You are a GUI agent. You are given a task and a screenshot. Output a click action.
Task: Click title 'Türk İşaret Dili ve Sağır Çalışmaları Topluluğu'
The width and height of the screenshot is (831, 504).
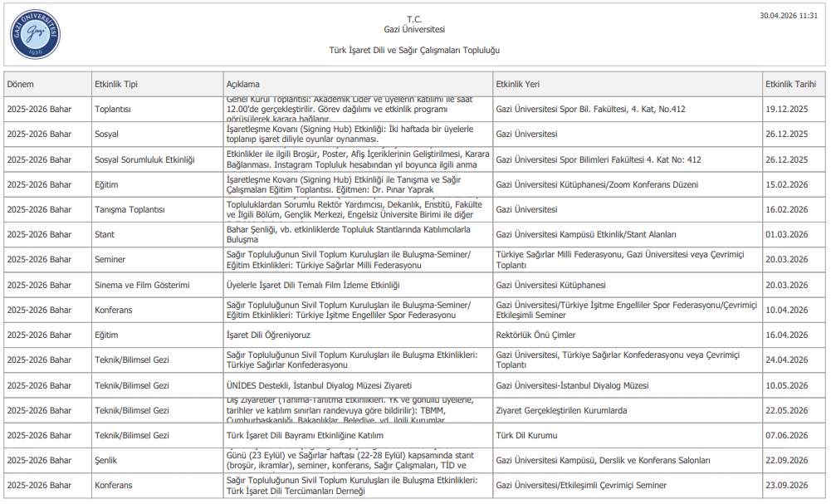pyautogui.click(x=414, y=51)
